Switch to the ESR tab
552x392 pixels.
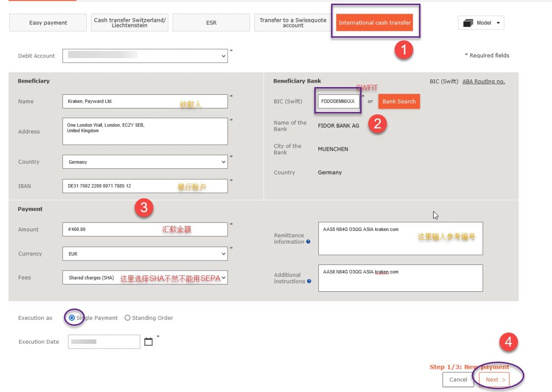211,22
